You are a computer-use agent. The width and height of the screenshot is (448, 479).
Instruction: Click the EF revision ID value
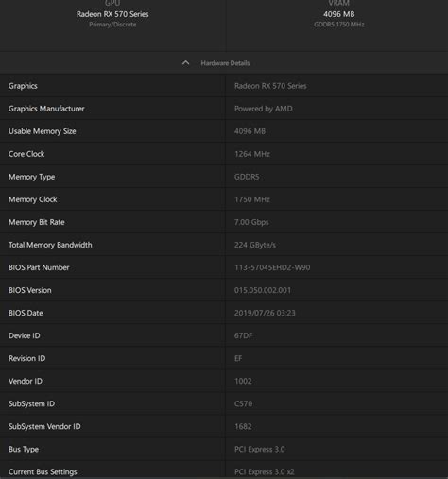[x=238, y=358]
